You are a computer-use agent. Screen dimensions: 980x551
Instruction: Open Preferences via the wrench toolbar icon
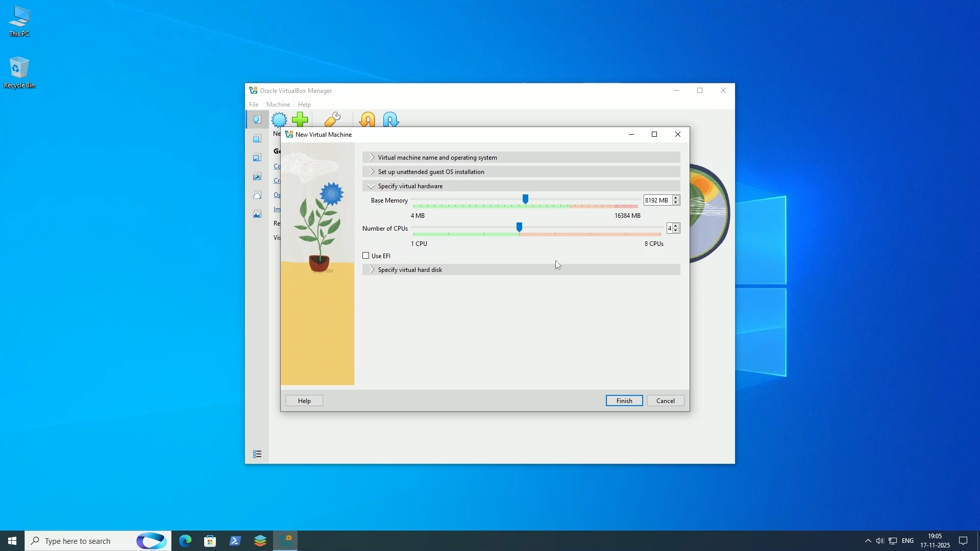point(333,119)
